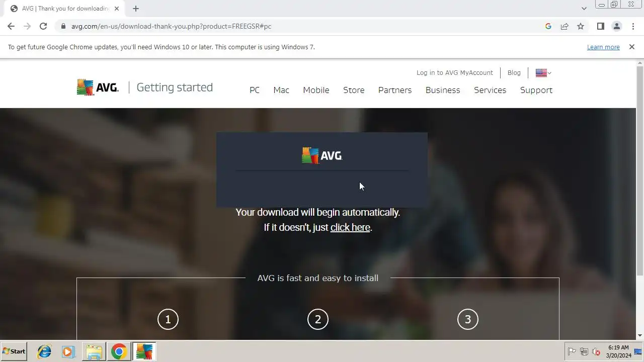The image size is (644, 362).
Task: Open Chrome profile avatar
Action: point(616,26)
